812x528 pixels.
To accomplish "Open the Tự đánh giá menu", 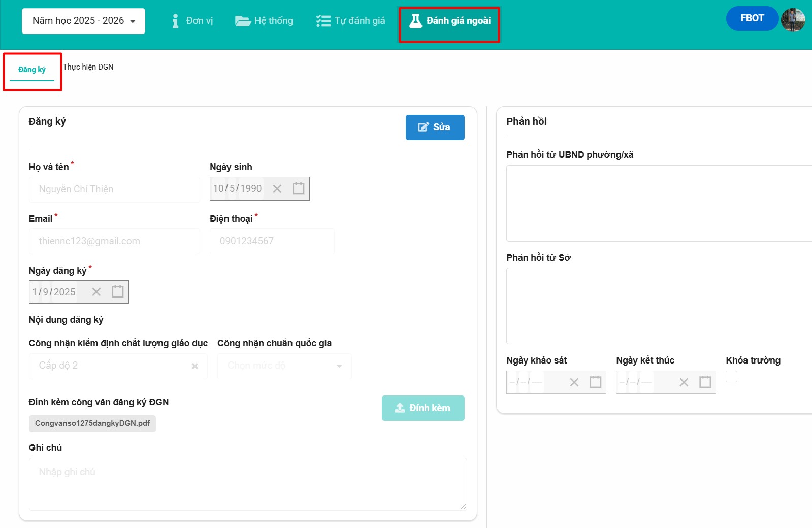I will click(x=350, y=21).
